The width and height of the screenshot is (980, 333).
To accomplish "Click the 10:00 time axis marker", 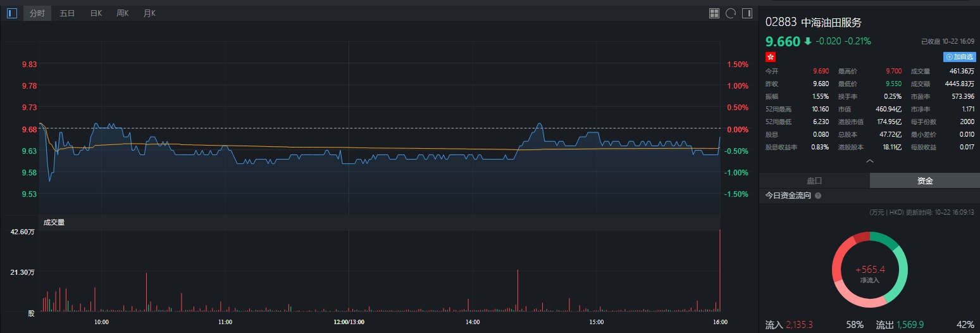I will tap(101, 322).
